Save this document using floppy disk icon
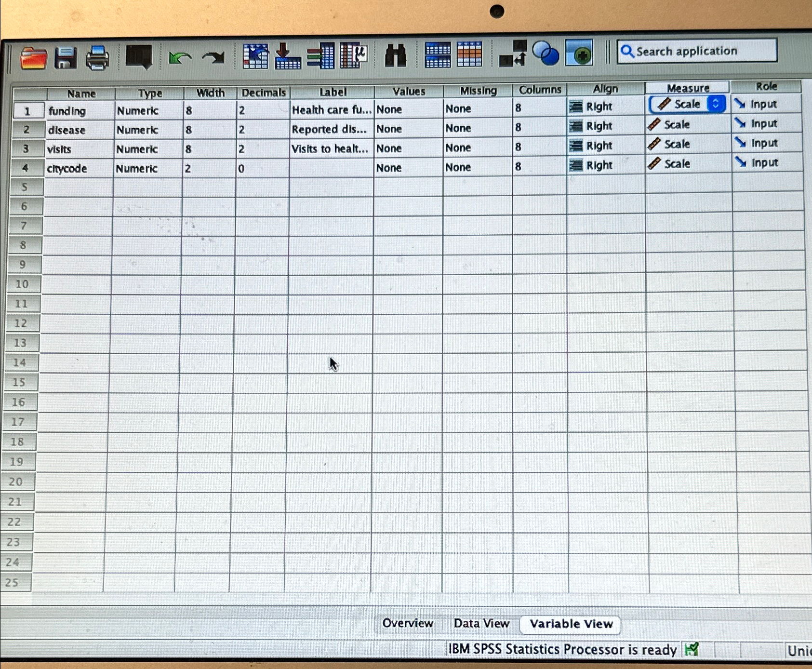The height and width of the screenshot is (669, 812). tap(66, 58)
